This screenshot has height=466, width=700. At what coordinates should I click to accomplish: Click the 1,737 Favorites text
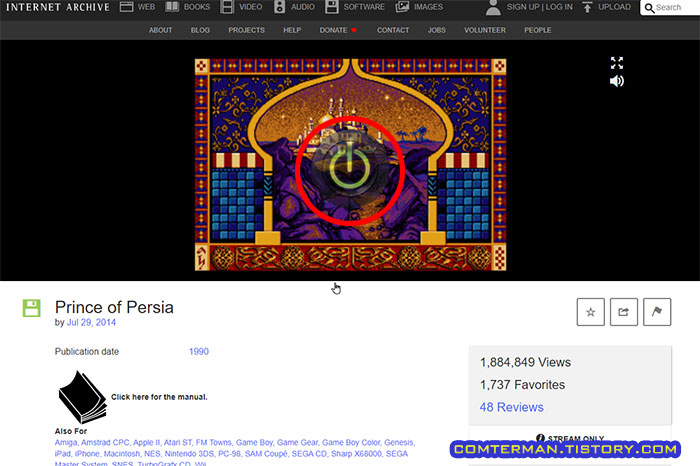[x=522, y=384]
